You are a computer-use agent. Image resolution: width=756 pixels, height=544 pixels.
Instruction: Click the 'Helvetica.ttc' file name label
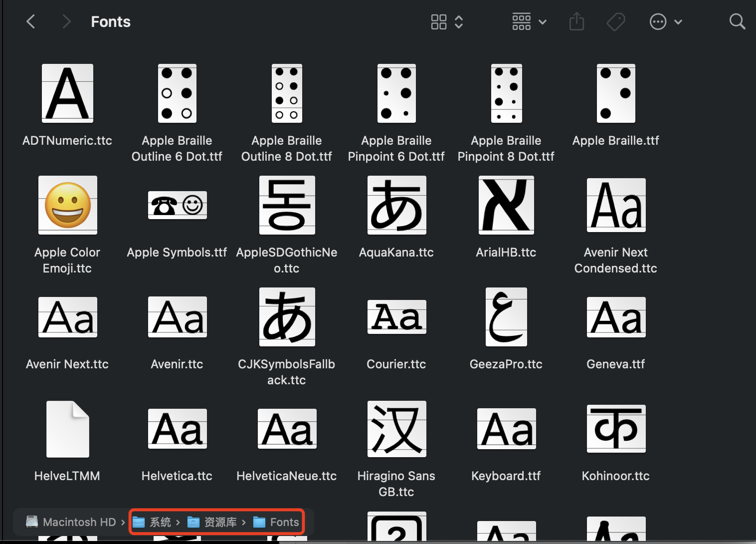click(x=177, y=476)
